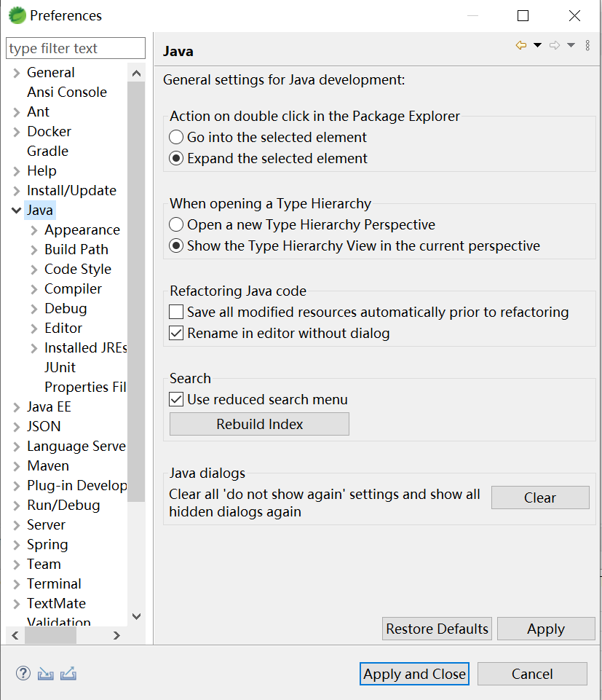This screenshot has height=700, width=602.
Task: Click the import preferences icon
Action: click(46, 674)
